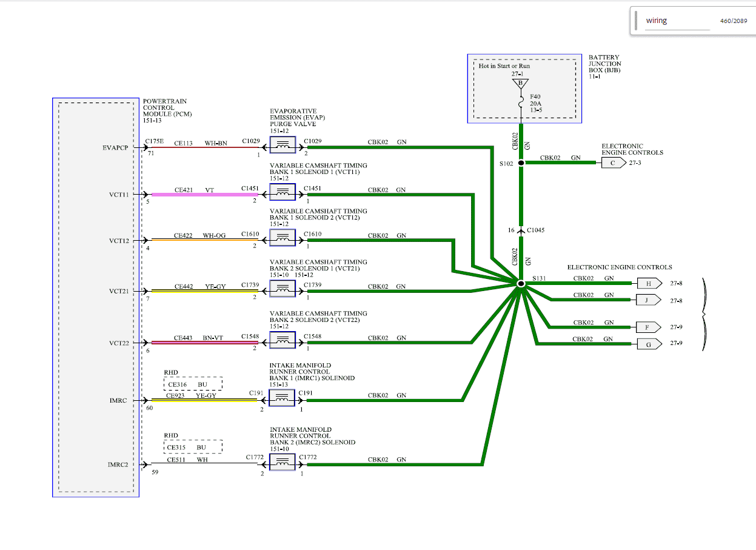Click the VCT22 solenoid coil symbol
Viewport: 756px width, 550px height.
point(283,340)
